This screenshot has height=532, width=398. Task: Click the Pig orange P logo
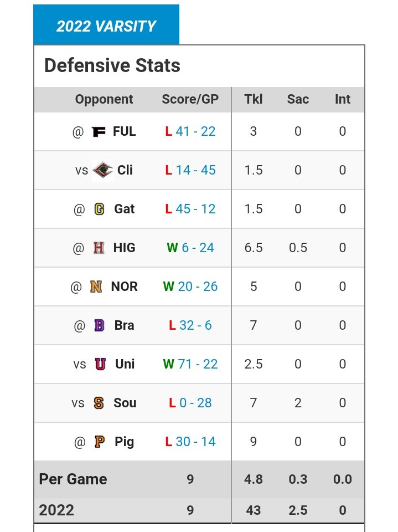point(99,442)
